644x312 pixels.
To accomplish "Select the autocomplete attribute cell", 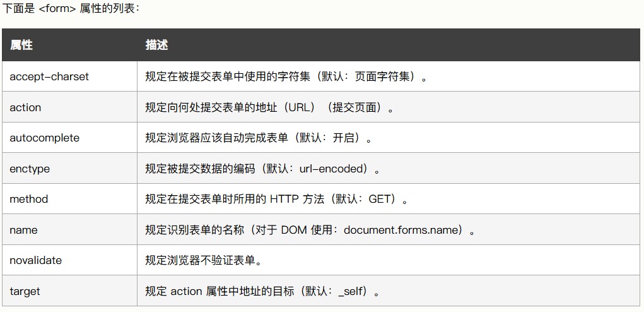I will click(x=44, y=138).
